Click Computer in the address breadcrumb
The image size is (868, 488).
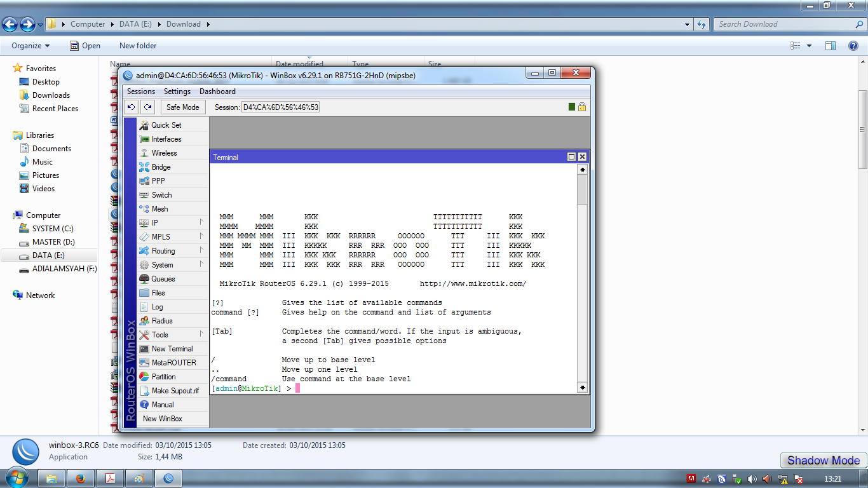click(x=88, y=24)
